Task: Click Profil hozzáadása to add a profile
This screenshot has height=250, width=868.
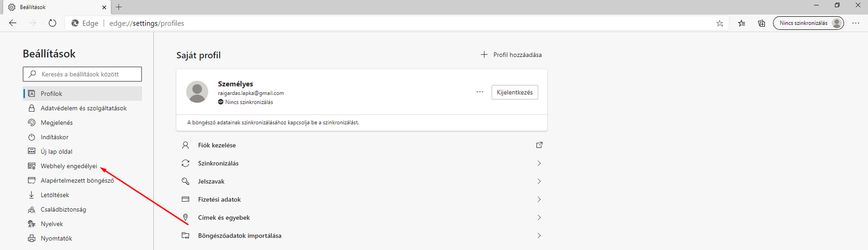Action: (511, 55)
